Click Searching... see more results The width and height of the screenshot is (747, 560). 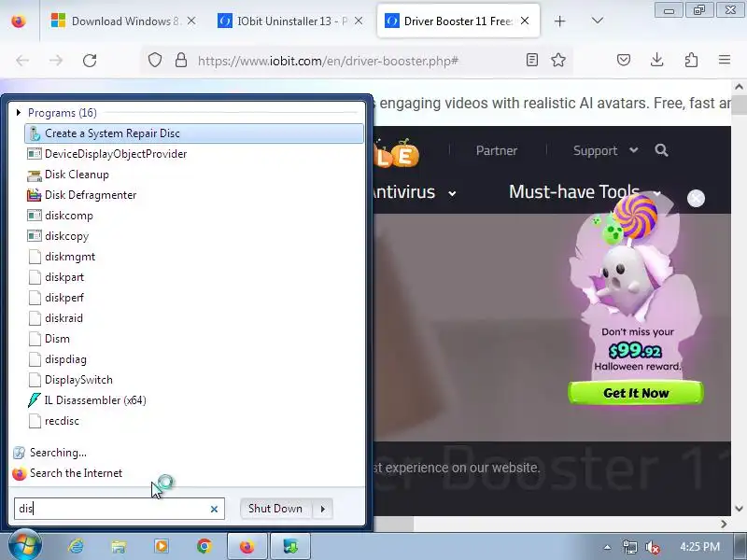coord(58,453)
